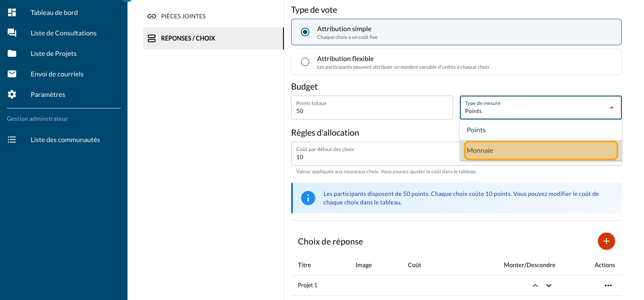Image resolution: width=644 pixels, height=300 pixels.
Task: Click the Liste de Projets folder icon
Action: [12, 54]
